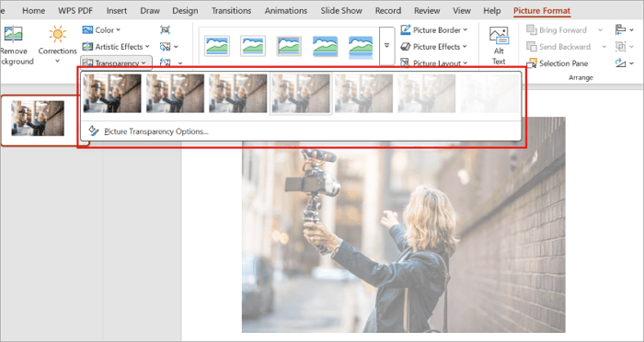Open the Animations tab
Screen dimensions: 644x342
click(285, 11)
